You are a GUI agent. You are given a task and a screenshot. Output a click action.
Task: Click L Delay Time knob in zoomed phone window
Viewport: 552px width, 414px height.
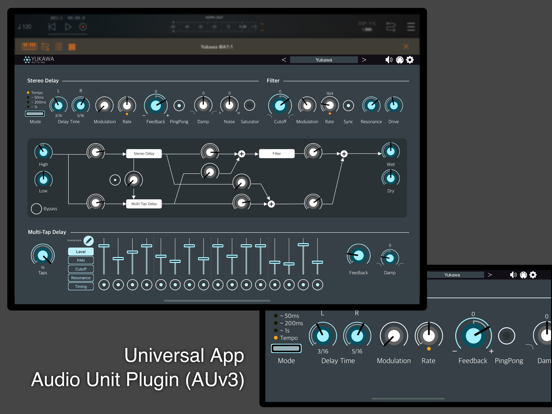[323, 336]
